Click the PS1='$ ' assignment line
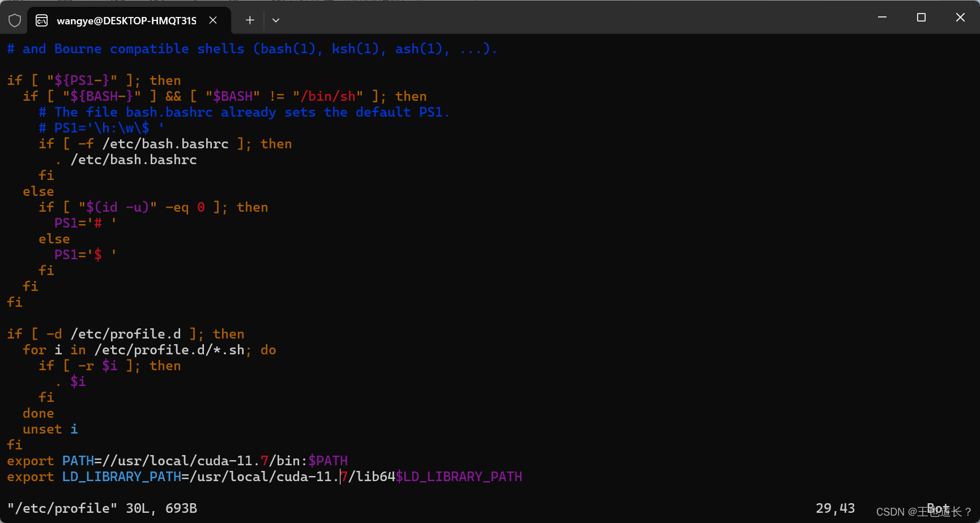 point(82,254)
